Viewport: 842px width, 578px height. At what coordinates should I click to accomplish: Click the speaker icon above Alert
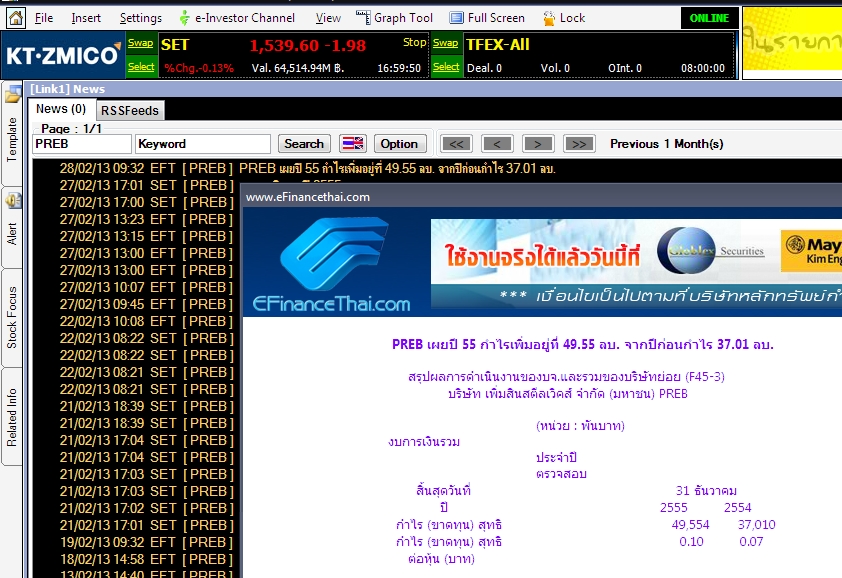(x=13, y=200)
